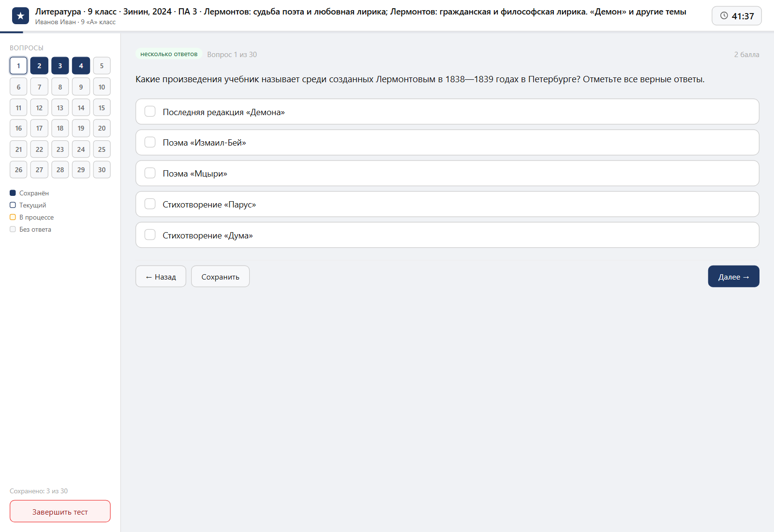Go to question 5
Viewport: 774px width, 532px height.
pos(102,66)
